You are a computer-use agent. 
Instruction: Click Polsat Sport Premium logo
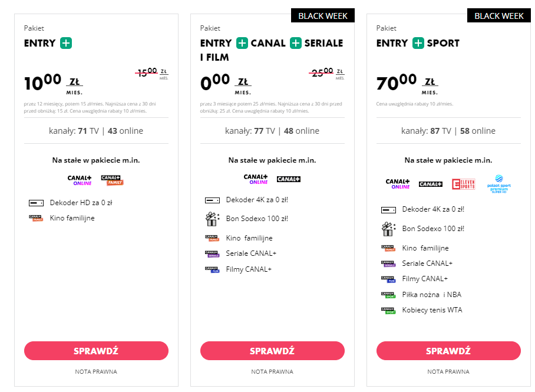pos(499,184)
